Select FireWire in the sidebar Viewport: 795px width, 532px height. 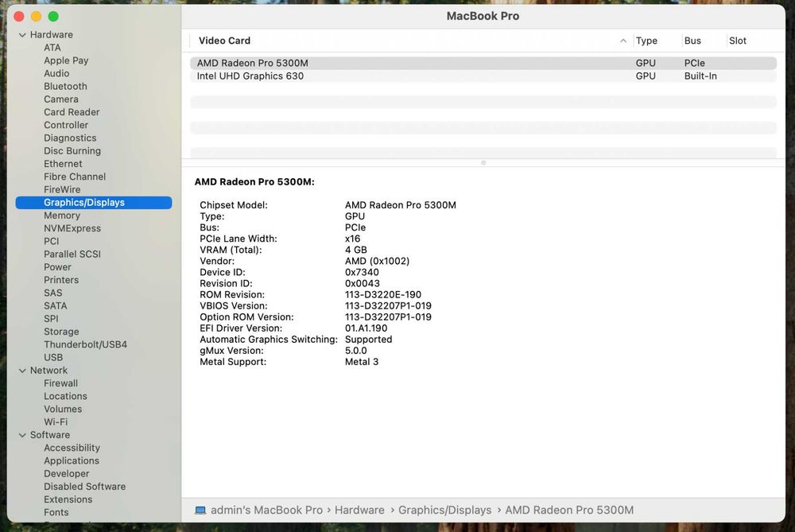tap(62, 190)
